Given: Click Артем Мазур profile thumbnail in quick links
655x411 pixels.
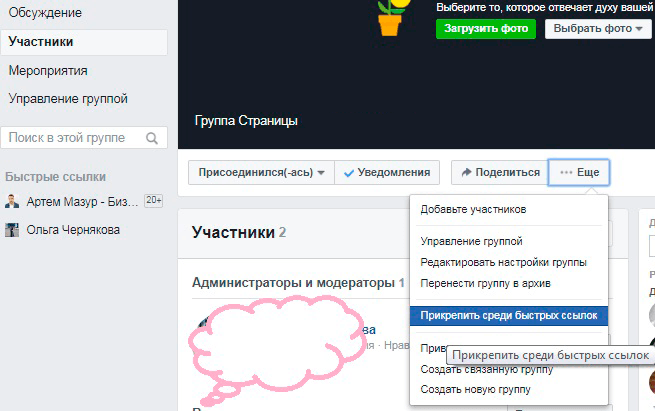Looking at the screenshot, I should [12, 201].
